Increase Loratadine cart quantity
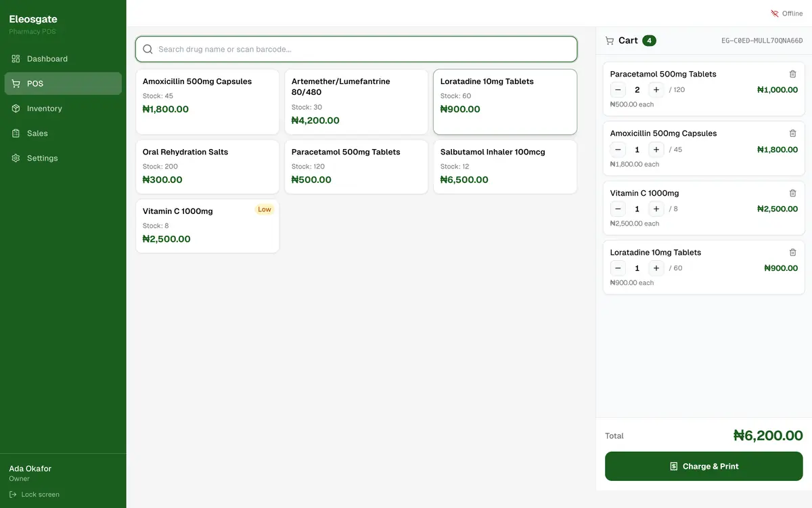This screenshot has width=812, height=508. (656, 268)
